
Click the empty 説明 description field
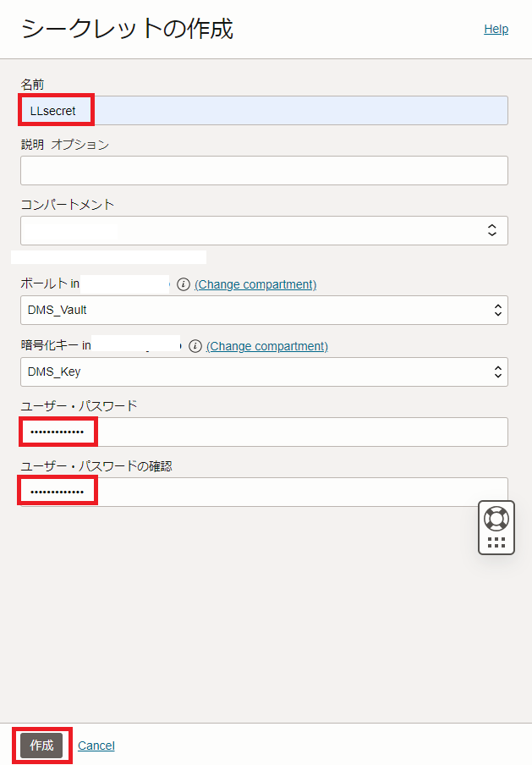[x=264, y=170]
